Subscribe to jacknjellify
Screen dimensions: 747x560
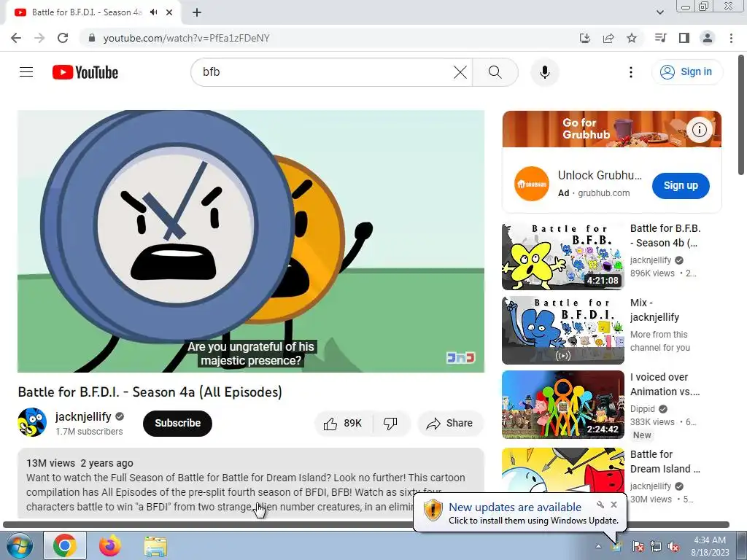[x=177, y=423]
